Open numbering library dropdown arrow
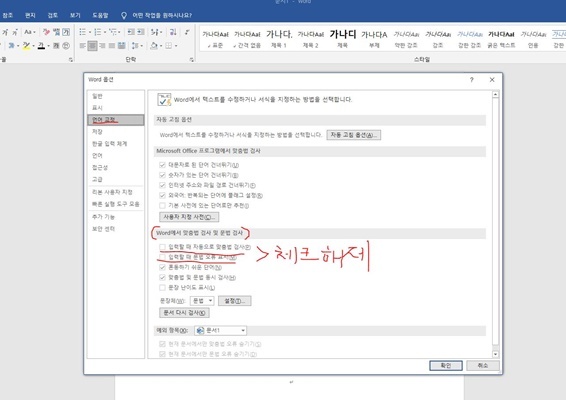 pyautogui.click(x=105, y=32)
